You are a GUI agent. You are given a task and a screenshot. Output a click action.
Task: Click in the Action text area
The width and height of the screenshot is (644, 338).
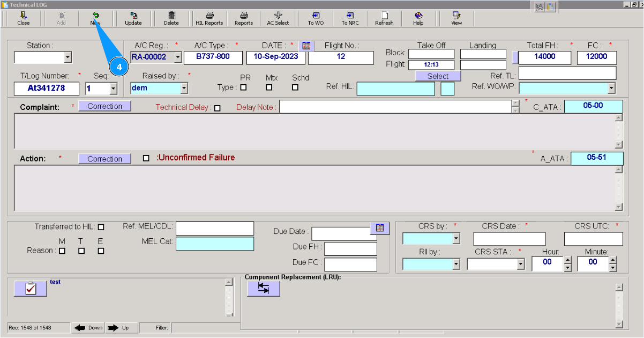tap(314, 188)
